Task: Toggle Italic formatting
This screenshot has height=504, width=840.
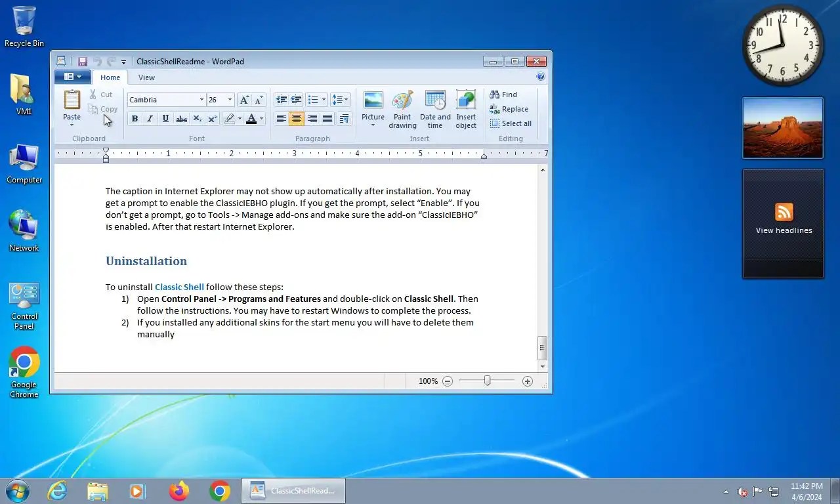Action: [x=150, y=119]
